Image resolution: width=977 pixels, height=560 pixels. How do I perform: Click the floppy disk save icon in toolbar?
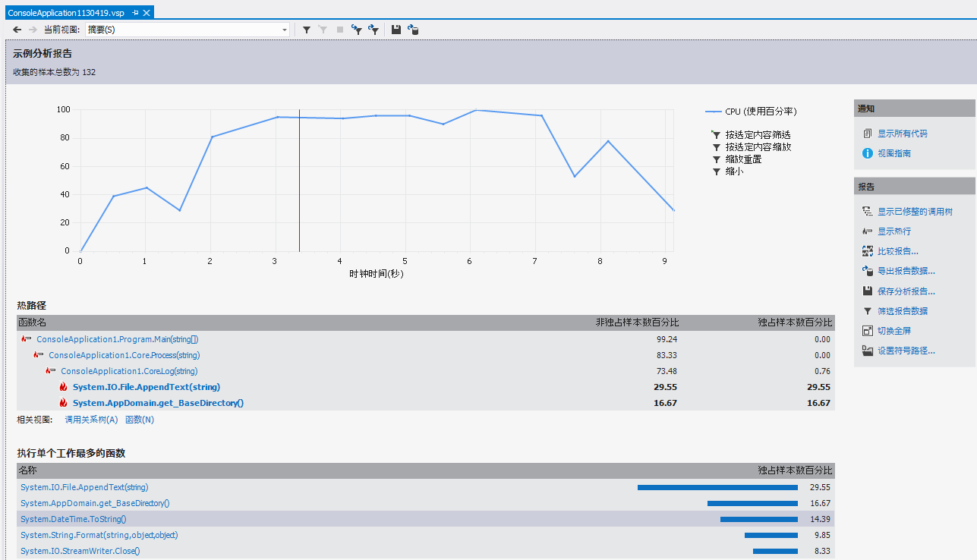[396, 30]
